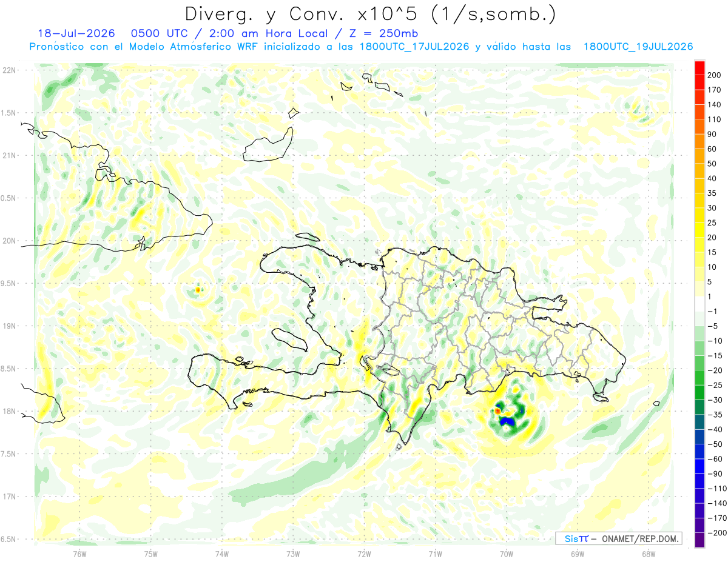
Task: Click the '1800UTC_19JUL2026' valid-until time
Action: [x=638, y=47]
